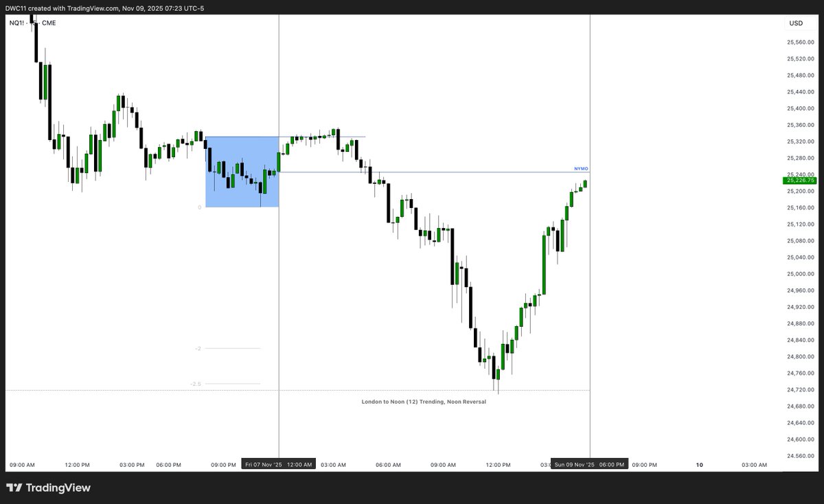Click the 03:00 AM label after Fri 07 marker
The image size is (824, 504).
click(x=333, y=465)
